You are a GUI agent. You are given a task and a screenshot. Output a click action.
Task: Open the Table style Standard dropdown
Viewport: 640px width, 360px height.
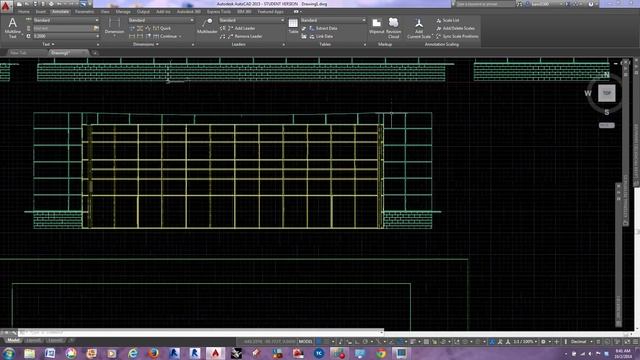[x=333, y=20]
